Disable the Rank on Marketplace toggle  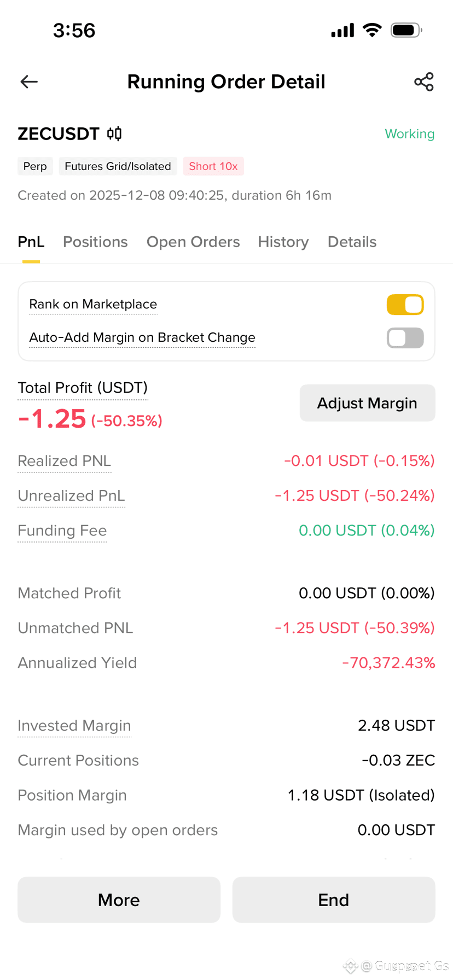(405, 305)
